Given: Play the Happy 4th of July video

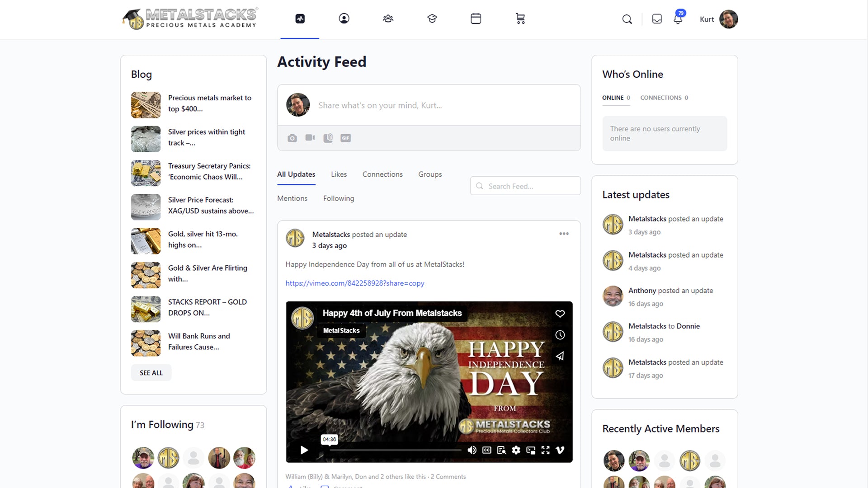Looking at the screenshot, I should pyautogui.click(x=304, y=450).
